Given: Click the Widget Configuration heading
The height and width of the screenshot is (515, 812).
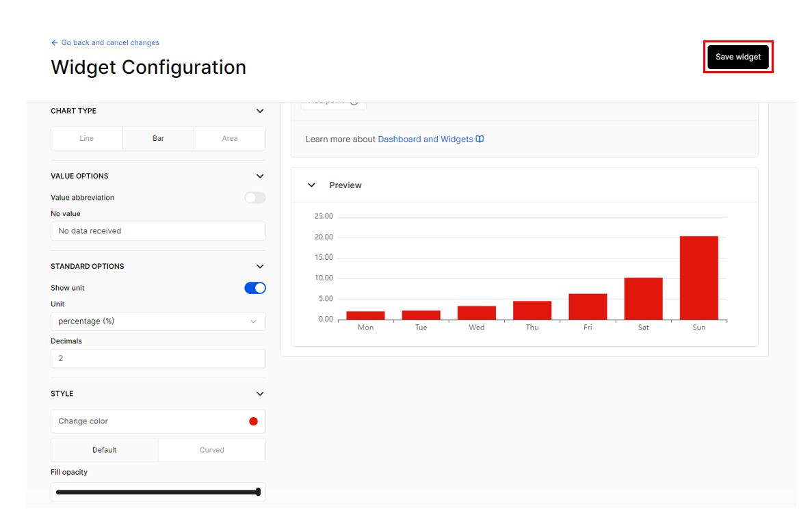Looking at the screenshot, I should pos(148,67).
